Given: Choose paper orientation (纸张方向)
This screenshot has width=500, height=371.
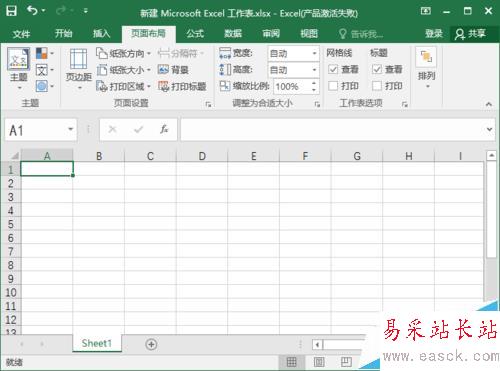Looking at the screenshot, I should tap(123, 53).
